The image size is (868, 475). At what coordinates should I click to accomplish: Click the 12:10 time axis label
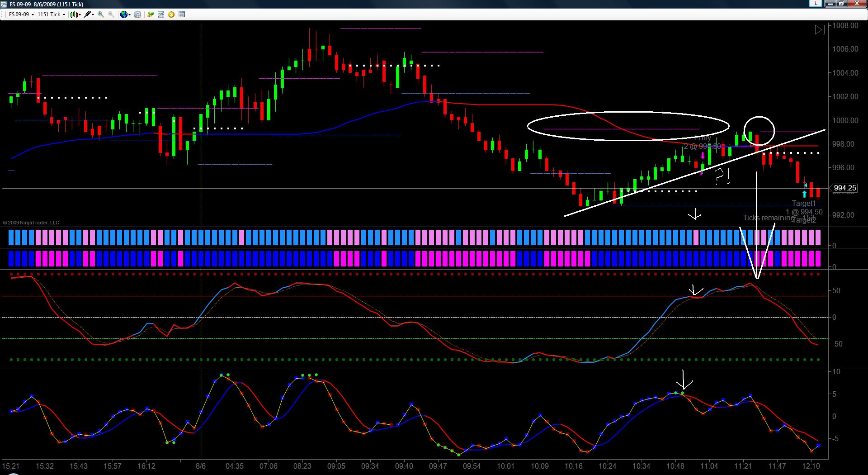(x=811, y=466)
